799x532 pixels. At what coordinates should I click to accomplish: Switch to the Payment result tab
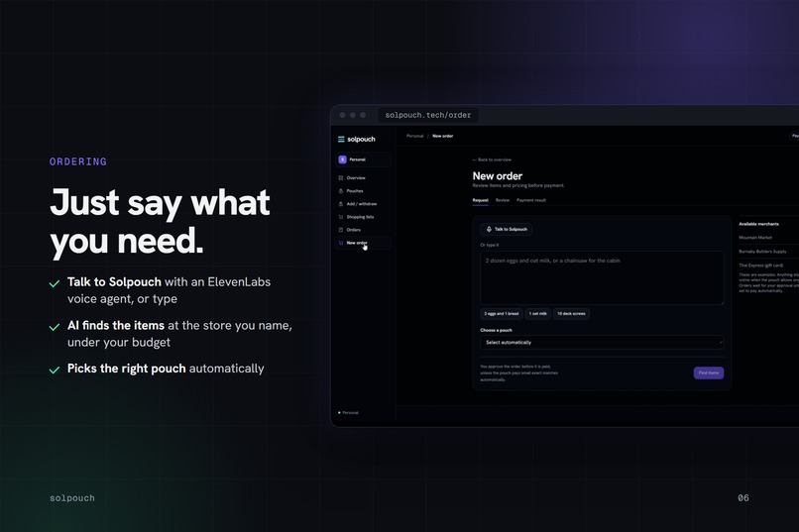click(x=531, y=200)
